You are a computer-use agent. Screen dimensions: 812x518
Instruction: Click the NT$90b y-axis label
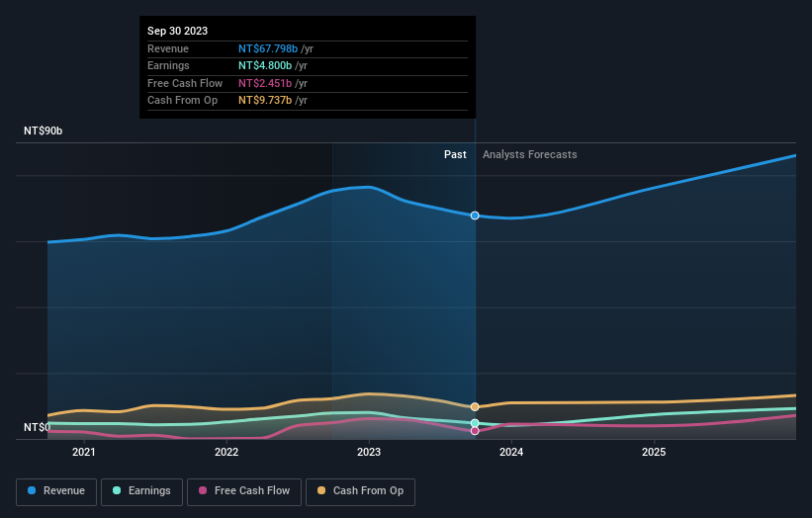tap(43, 130)
